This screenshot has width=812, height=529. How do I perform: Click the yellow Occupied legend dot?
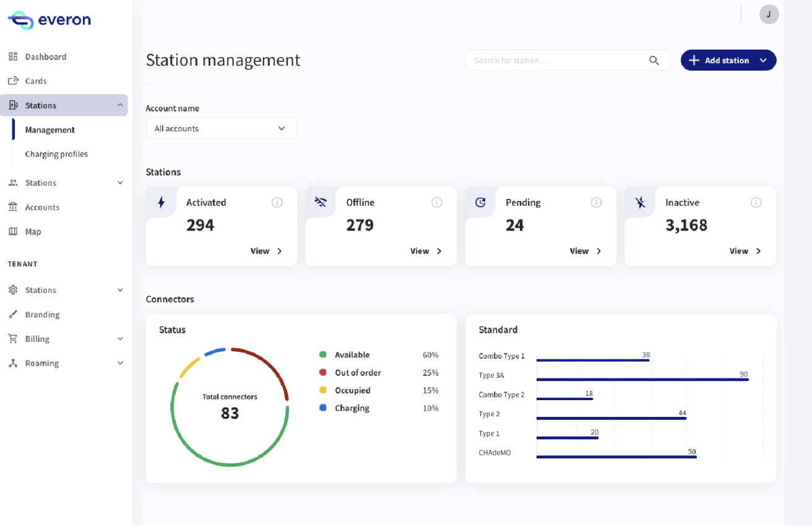coord(322,390)
